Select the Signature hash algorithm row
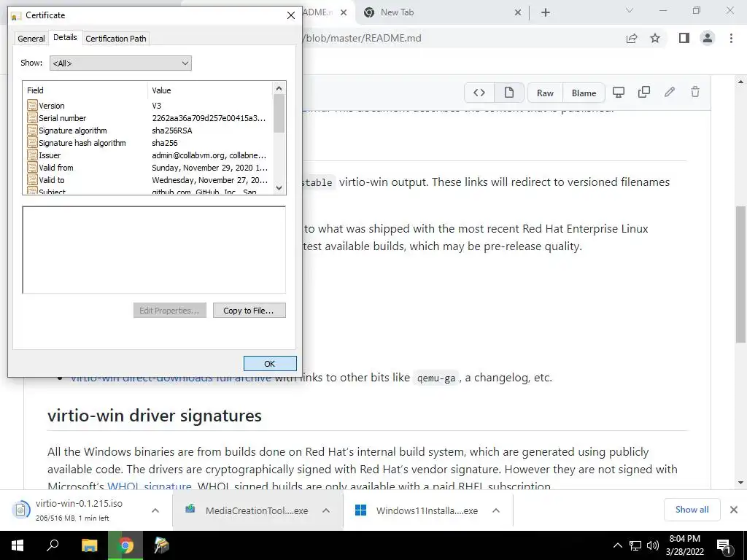747x560 pixels. (149, 143)
